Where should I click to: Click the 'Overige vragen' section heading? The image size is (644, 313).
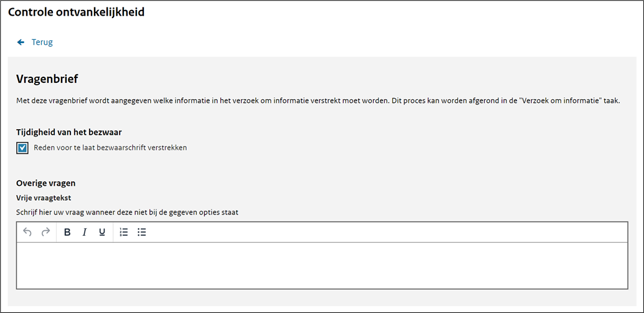click(x=46, y=183)
